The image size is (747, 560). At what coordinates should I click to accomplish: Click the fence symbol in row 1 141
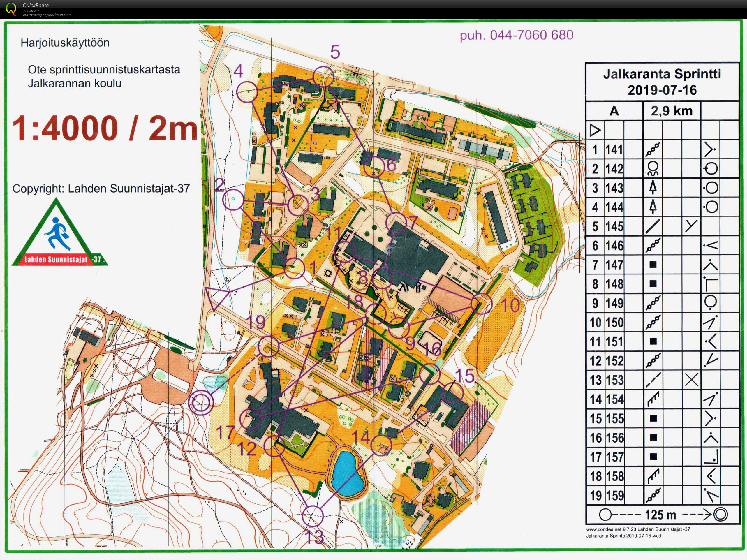tap(653, 149)
